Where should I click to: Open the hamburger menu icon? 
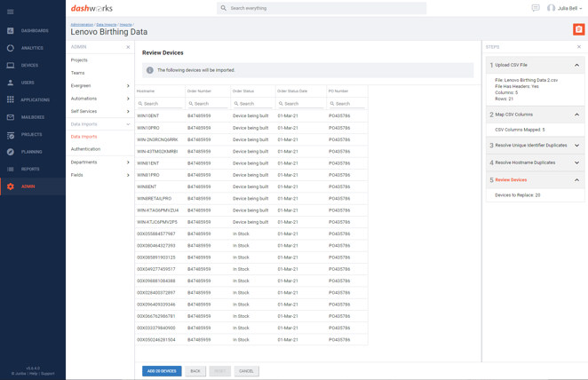[10, 12]
